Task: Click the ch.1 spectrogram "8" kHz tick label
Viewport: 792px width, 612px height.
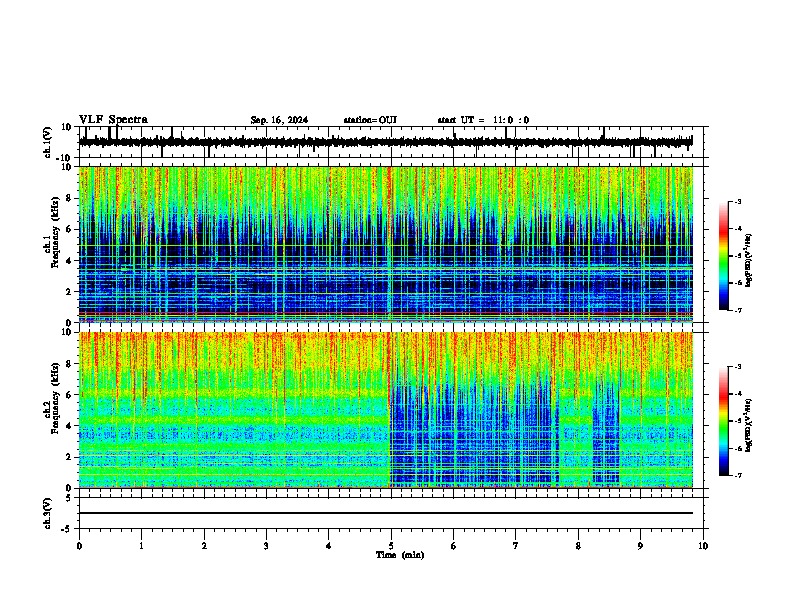Action: point(69,198)
